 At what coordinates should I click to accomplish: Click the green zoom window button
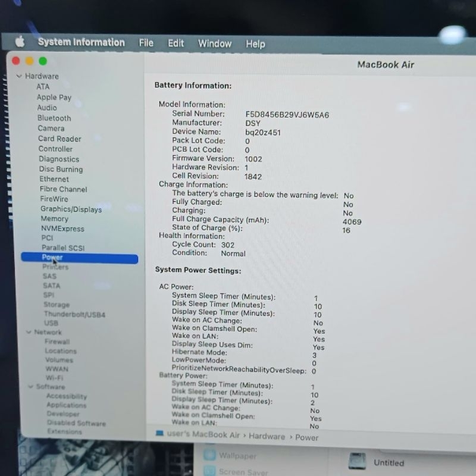point(43,61)
